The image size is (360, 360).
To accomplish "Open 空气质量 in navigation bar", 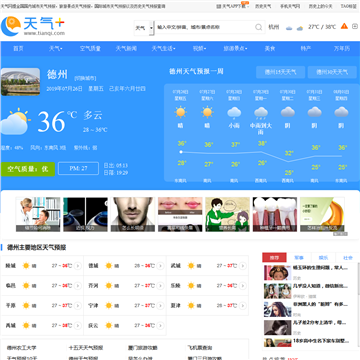I will pos(90,48).
